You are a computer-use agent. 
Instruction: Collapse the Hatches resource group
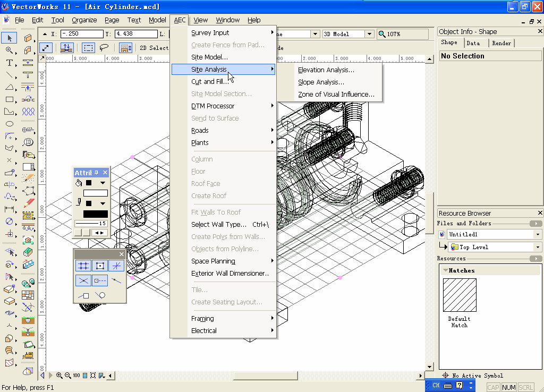pyautogui.click(x=445, y=270)
